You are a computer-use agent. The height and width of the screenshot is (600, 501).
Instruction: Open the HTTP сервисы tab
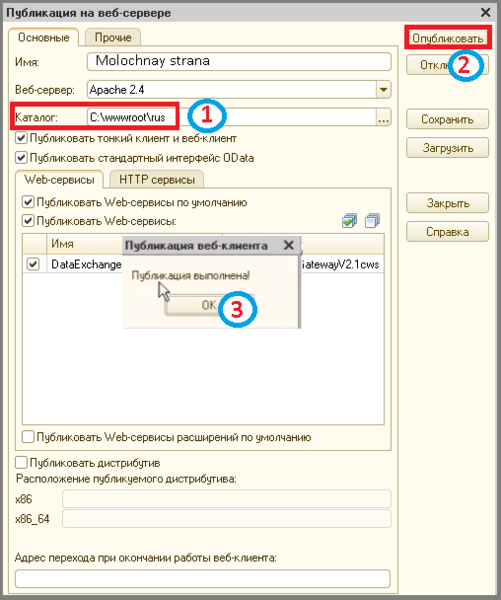coord(157,179)
